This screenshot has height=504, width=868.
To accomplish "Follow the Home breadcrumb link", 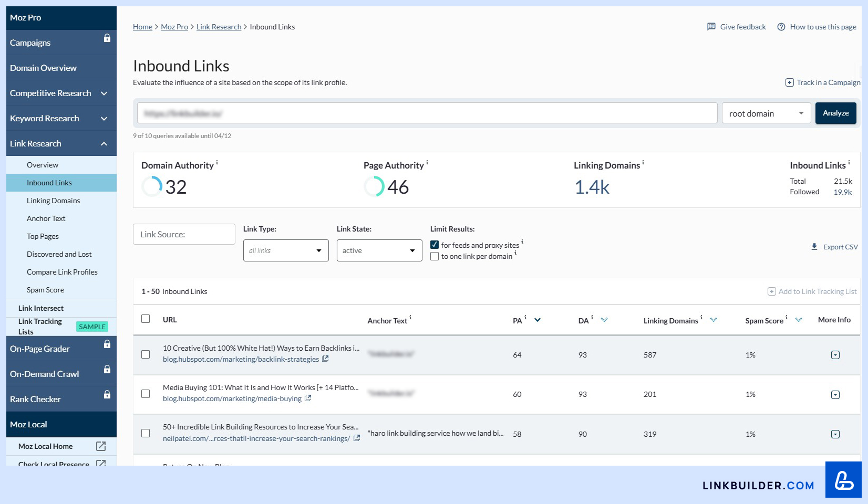I will [x=142, y=27].
